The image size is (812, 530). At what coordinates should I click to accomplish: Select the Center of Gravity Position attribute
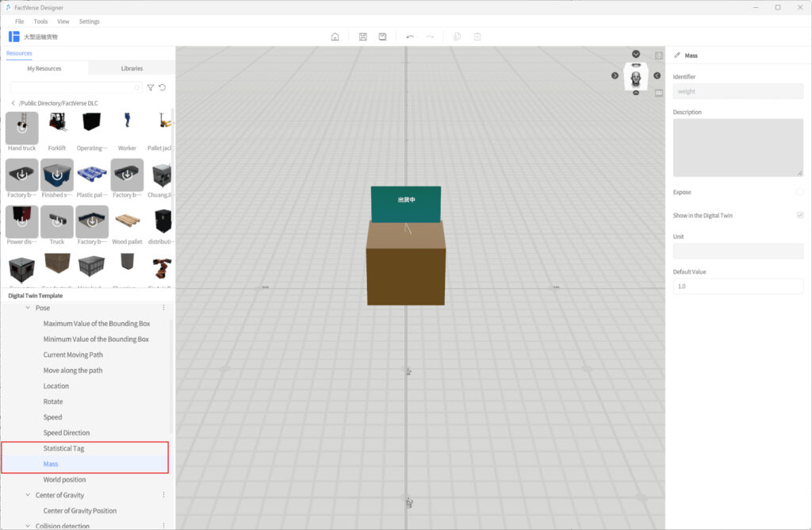pos(80,510)
